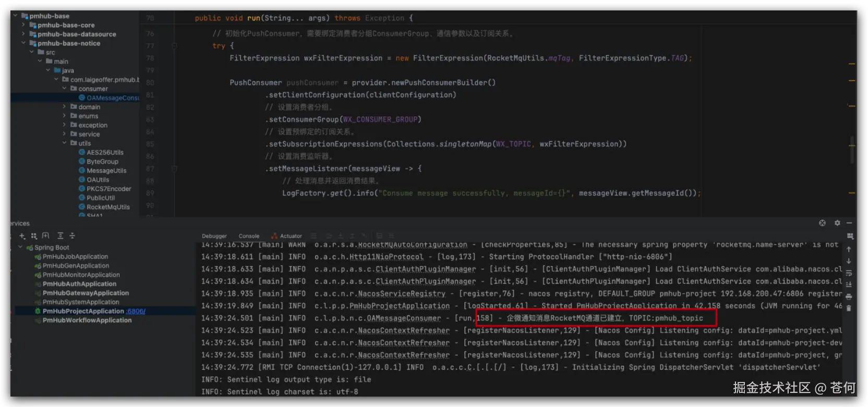The width and height of the screenshot is (868, 407).
Task: Restore layout icon at console top right
Action: (x=850, y=236)
